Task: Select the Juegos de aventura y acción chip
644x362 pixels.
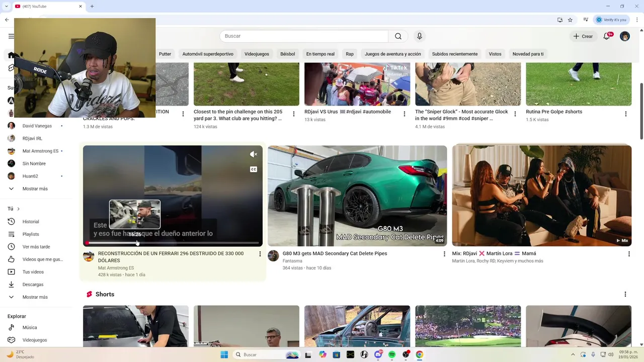Action: coord(393,54)
